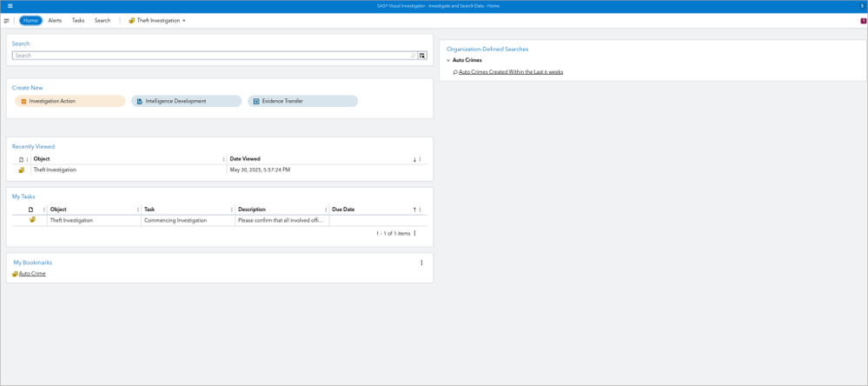Click the Evidence Transfer icon

pyautogui.click(x=256, y=102)
